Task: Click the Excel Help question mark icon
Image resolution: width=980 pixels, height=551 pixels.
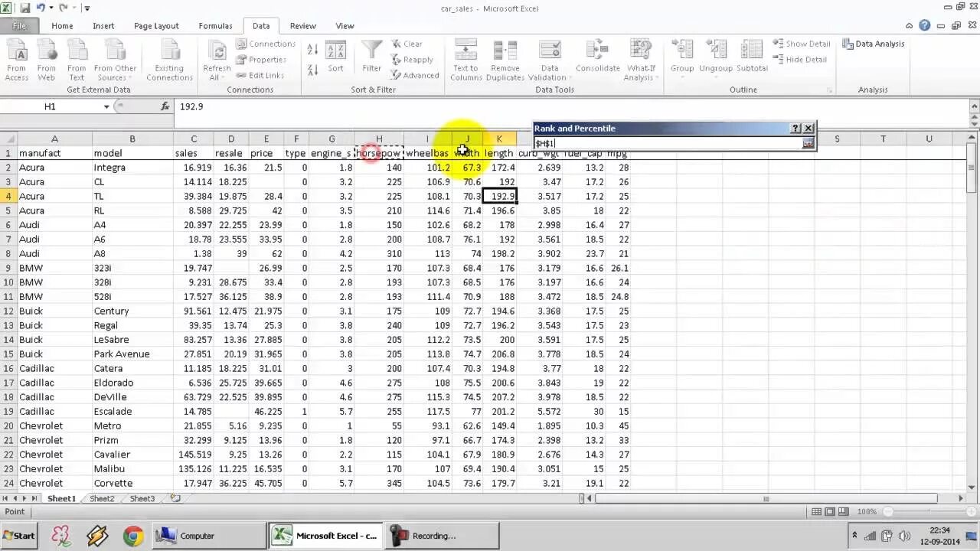Action: pyautogui.click(x=925, y=26)
